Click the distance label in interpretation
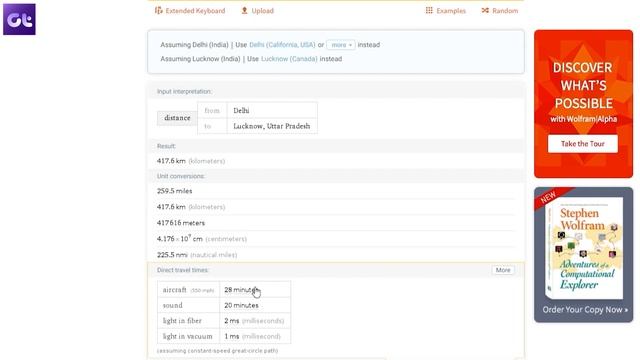 click(x=177, y=118)
